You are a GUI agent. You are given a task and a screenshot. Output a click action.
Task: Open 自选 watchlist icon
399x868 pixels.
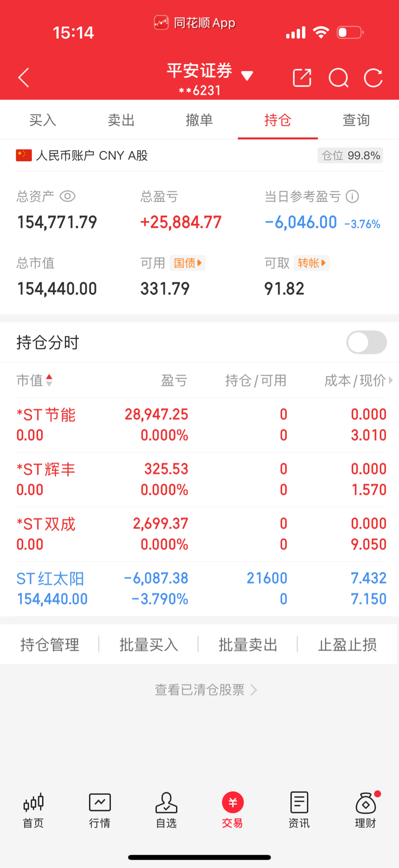pyautogui.click(x=166, y=810)
